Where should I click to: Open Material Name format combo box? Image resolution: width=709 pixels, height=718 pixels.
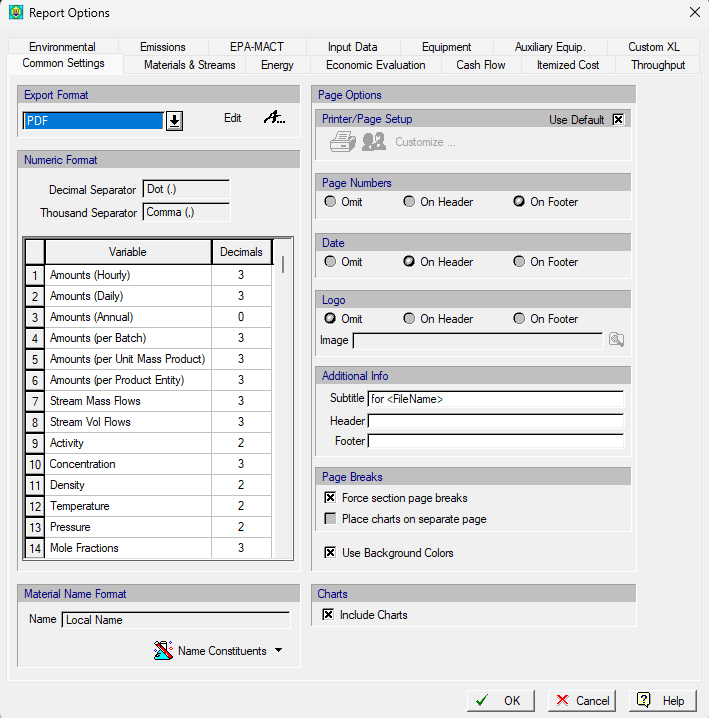tap(176, 620)
